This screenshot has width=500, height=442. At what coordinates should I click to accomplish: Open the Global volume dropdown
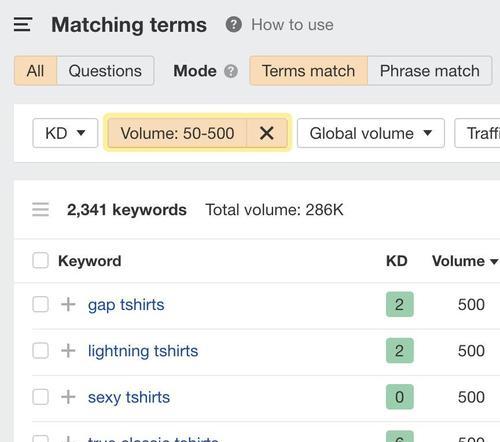[x=371, y=133]
